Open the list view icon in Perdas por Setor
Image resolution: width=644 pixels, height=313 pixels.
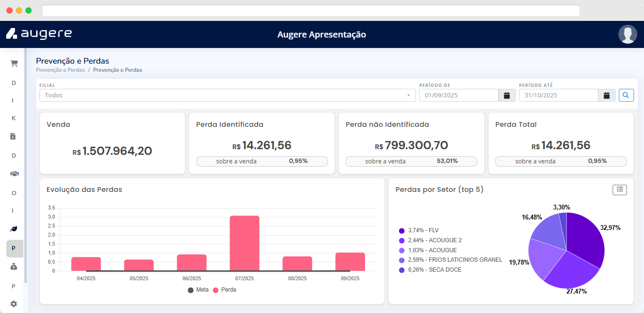click(x=619, y=190)
